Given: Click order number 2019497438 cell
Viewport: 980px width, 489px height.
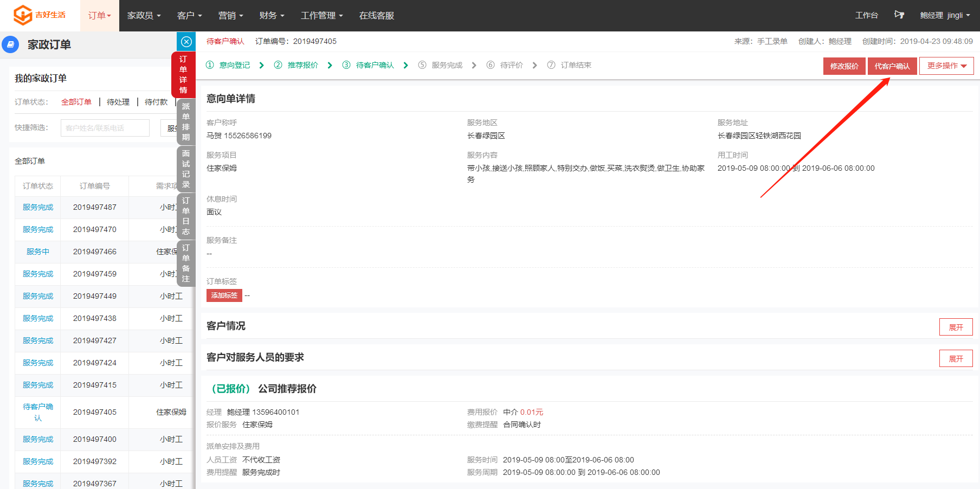Looking at the screenshot, I should click(95, 318).
